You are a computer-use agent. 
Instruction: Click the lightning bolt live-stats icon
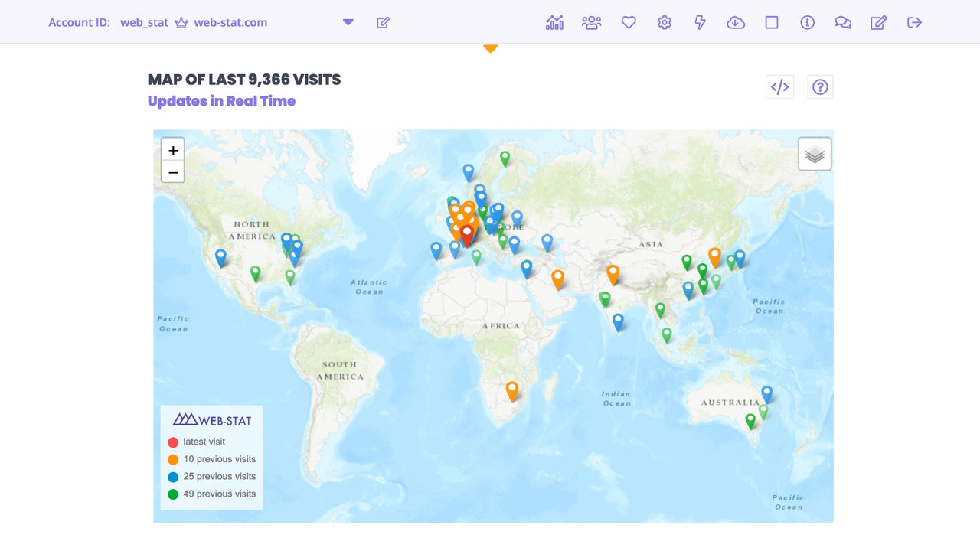[699, 22]
